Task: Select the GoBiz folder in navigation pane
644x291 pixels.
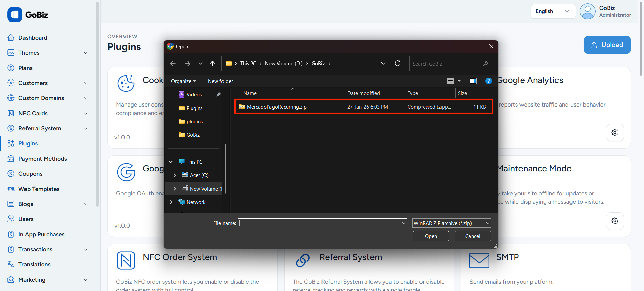Action: click(x=193, y=135)
